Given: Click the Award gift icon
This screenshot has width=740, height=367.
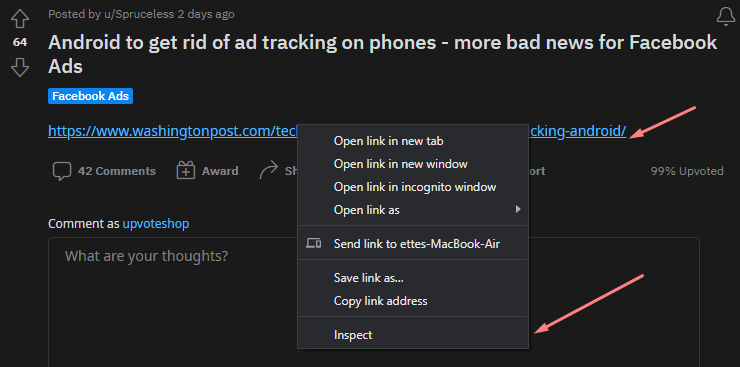Looking at the screenshot, I should [185, 171].
